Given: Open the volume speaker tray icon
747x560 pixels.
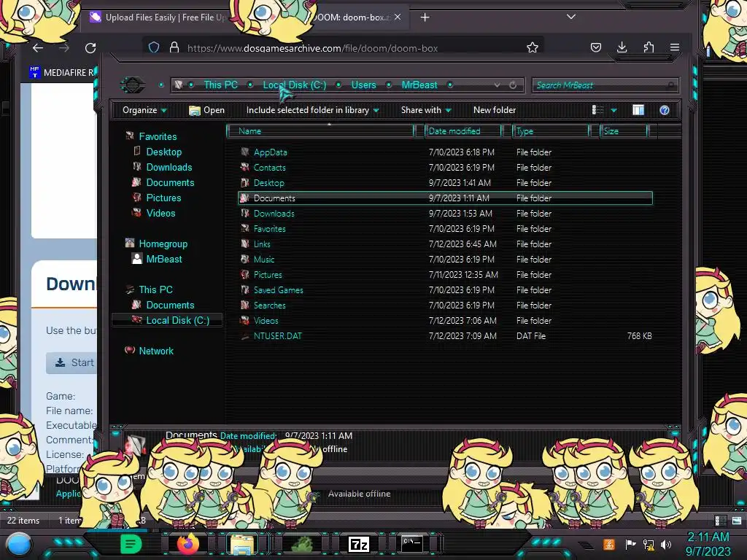Looking at the screenshot, I should click(665, 544).
